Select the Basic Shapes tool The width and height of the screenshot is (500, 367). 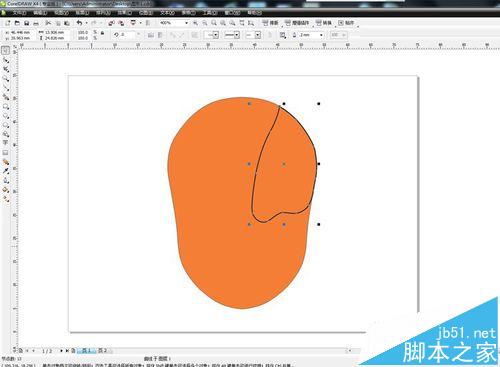(x=5, y=134)
